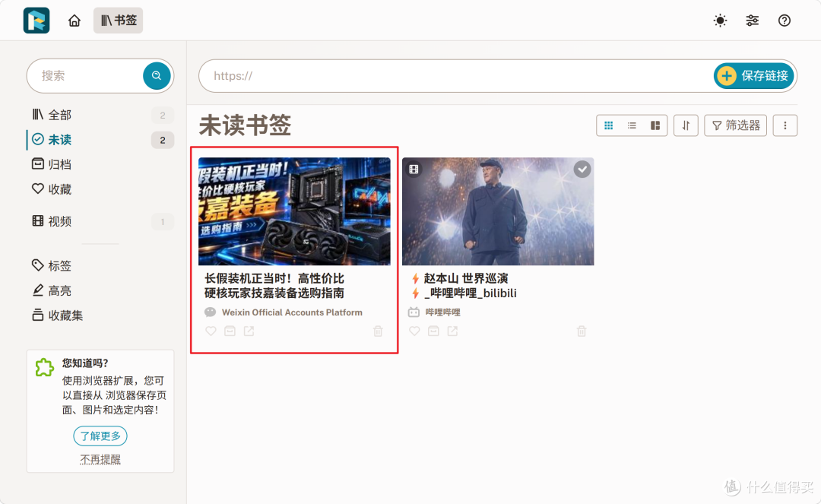Image resolution: width=821 pixels, height=504 pixels.
Task: Show 视频 bookmarks in the sidebar
Action: (100, 221)
